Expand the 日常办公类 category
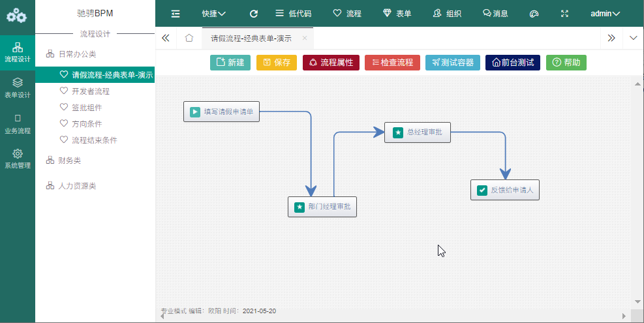The height and width of the screenshot is (323, 644). click(77, 54)
